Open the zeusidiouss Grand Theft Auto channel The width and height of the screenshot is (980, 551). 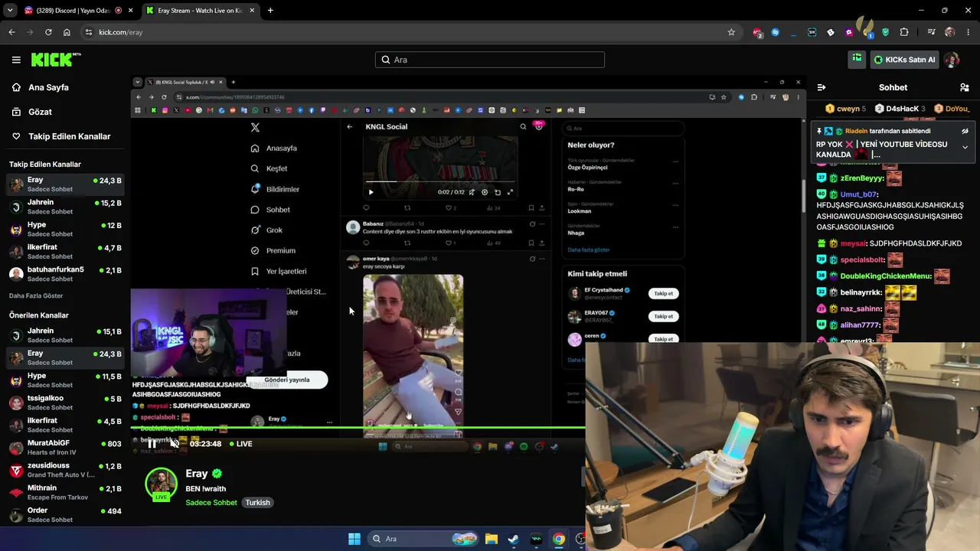tap(65, 469)
